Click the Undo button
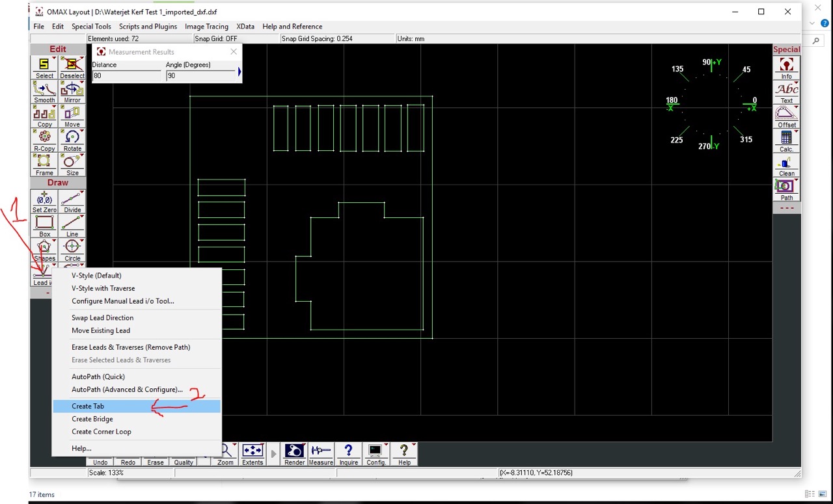Viewport: 833px width, 504px height. [x=100, y=462]
